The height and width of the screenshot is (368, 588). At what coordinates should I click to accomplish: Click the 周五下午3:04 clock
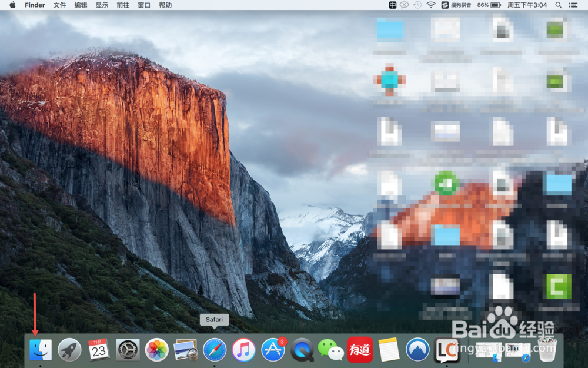click(527, 5)
